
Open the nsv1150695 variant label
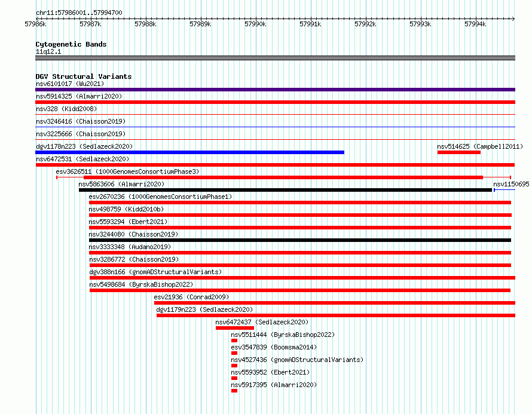tap(511, 184)
